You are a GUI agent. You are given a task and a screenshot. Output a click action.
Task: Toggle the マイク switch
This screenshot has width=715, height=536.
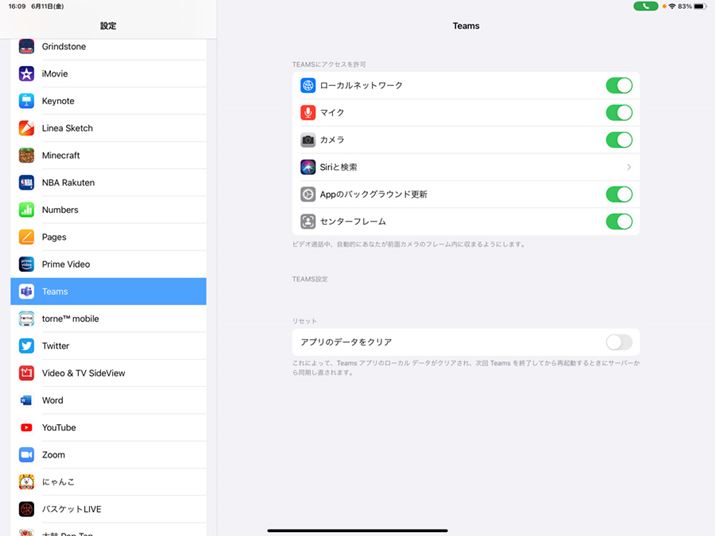[619, 113]
